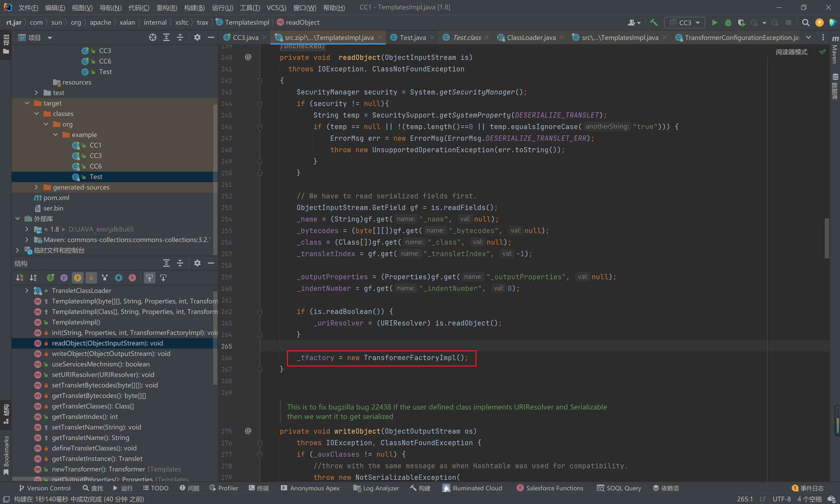Expand the test folder
The height and width of the screenshot is (504, 840).
(36, 92)
